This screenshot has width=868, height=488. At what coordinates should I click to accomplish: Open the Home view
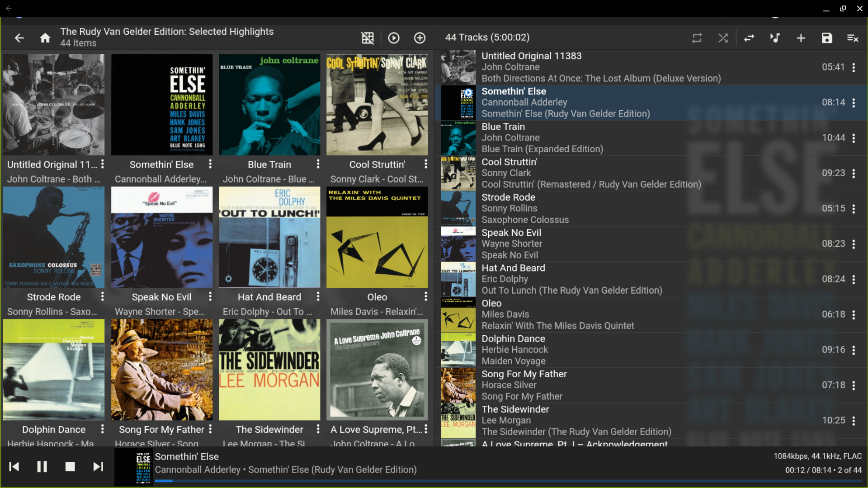coord(45,38)
